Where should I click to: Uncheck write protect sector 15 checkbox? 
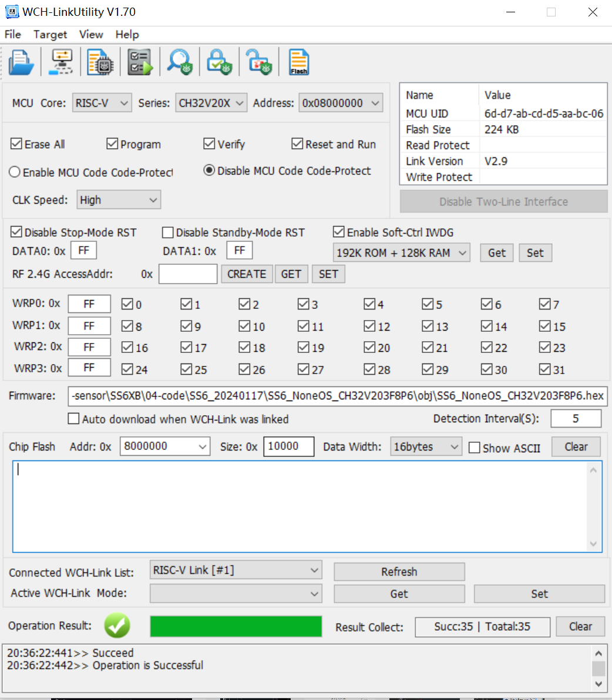coord(544,326)
